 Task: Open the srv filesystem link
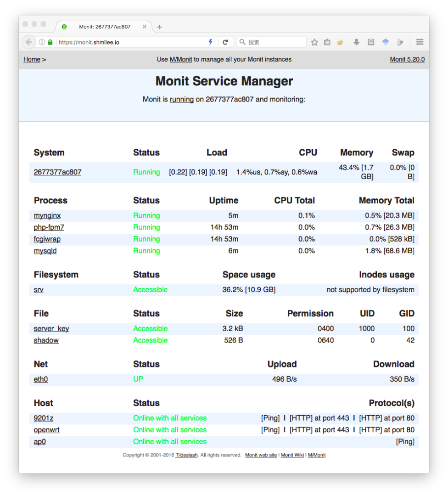pos(39,290)
